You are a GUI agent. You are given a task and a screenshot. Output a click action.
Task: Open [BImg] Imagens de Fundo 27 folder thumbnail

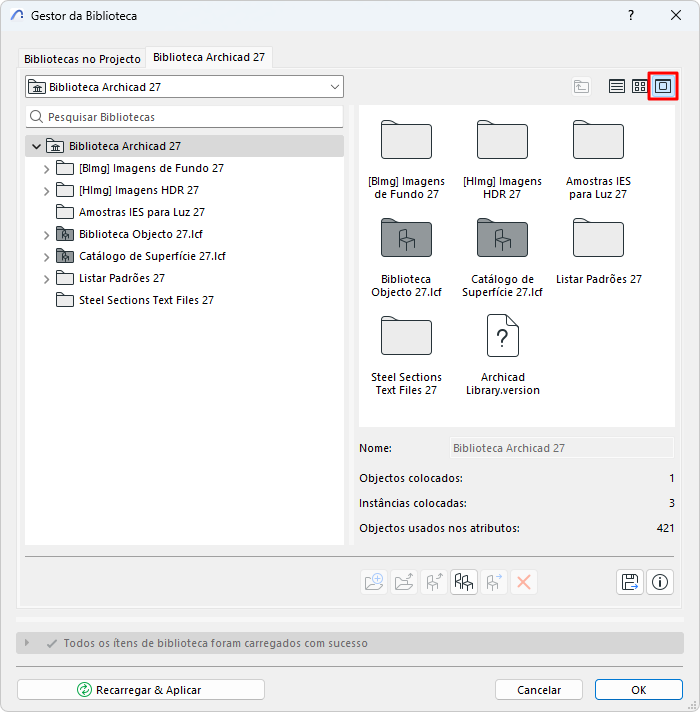[x=406, y=140]
